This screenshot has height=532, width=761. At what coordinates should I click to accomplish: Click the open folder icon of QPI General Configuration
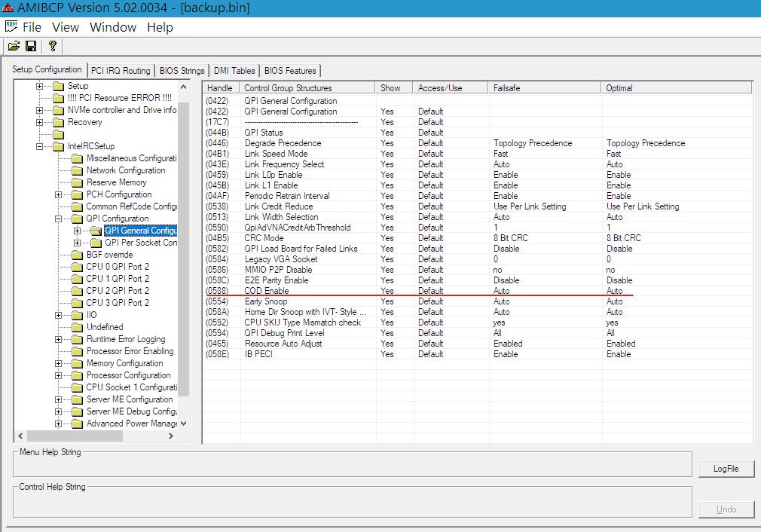(96, 231)
